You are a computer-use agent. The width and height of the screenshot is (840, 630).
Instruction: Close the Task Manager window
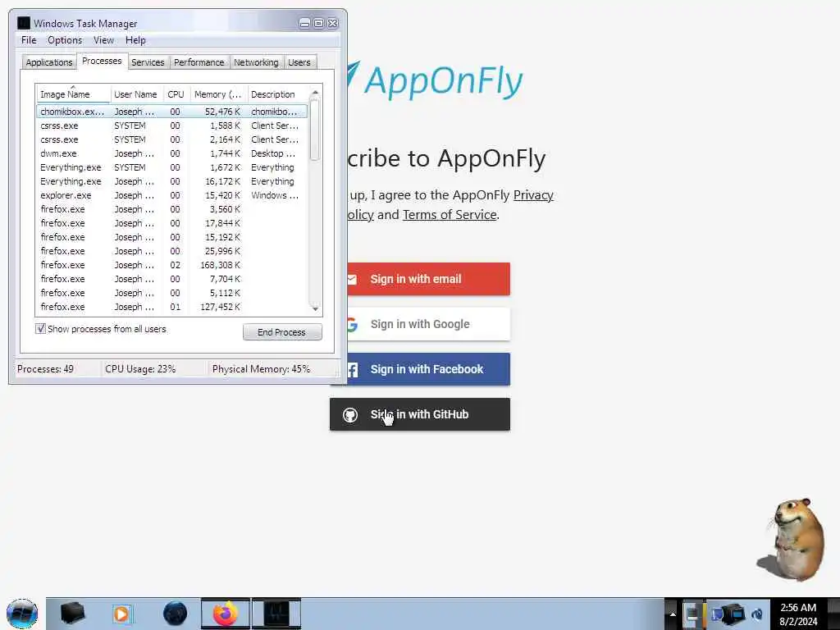point(333,23)
